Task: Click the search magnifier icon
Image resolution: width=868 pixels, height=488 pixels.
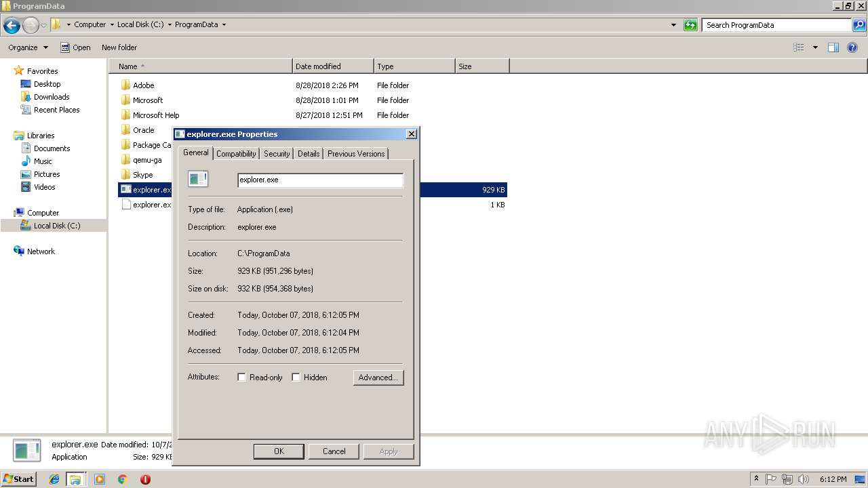Action: (859, 25)
